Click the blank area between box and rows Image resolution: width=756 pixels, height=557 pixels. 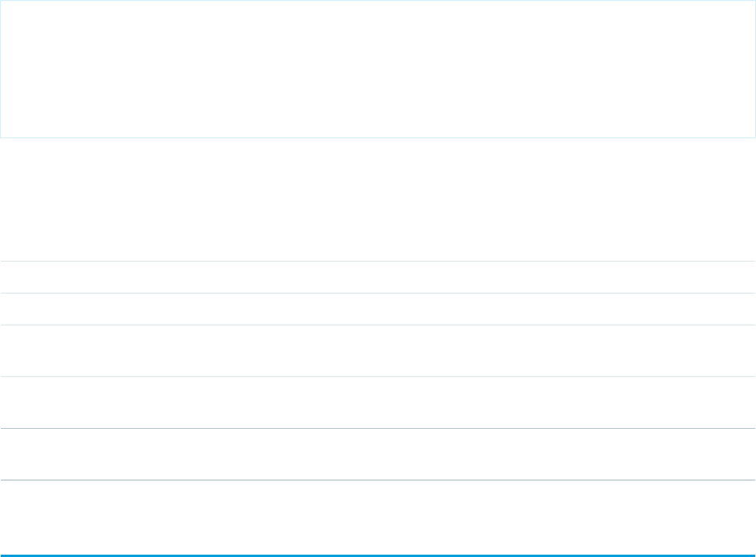coord(378,200)
